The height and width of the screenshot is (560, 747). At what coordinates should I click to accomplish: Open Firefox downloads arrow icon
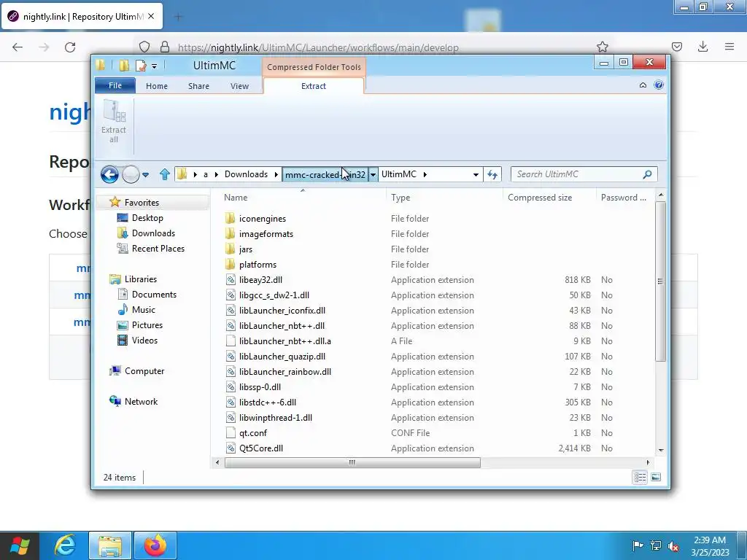pos(703,47)
